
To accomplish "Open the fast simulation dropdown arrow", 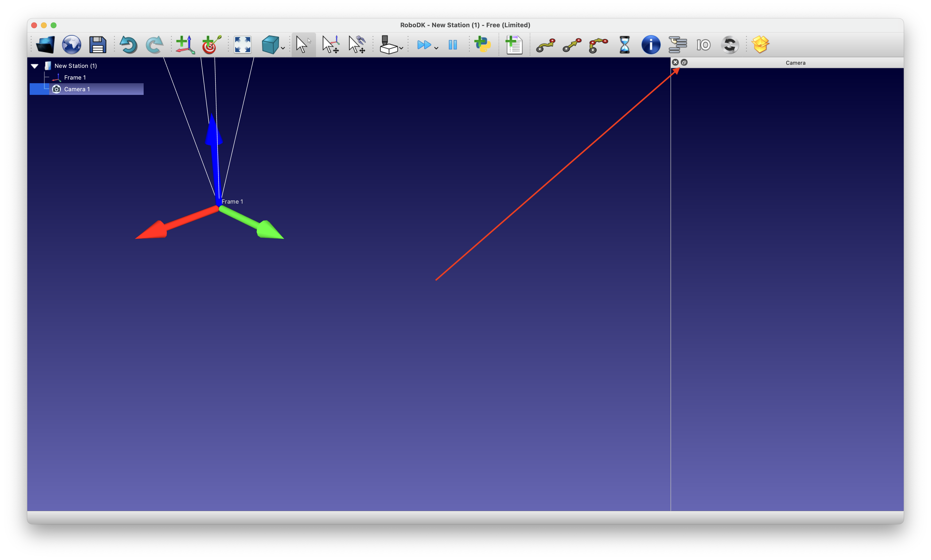I will pyautogui.click(x=436, y=48).
